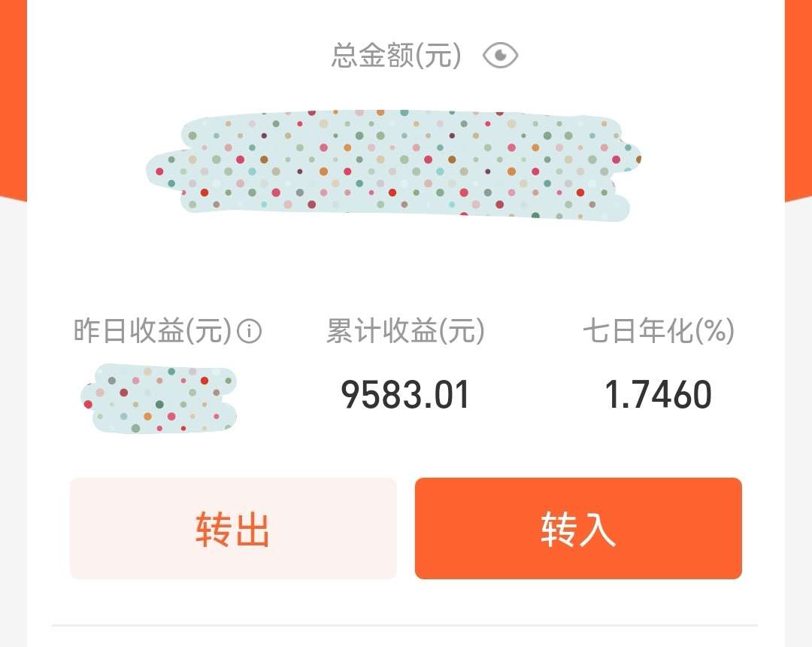Image resolution: width=812 pixels, height=647 pixels.
Task: Tap the 元 unit in the 累计收益 header
Action: (x=462, y=331)
